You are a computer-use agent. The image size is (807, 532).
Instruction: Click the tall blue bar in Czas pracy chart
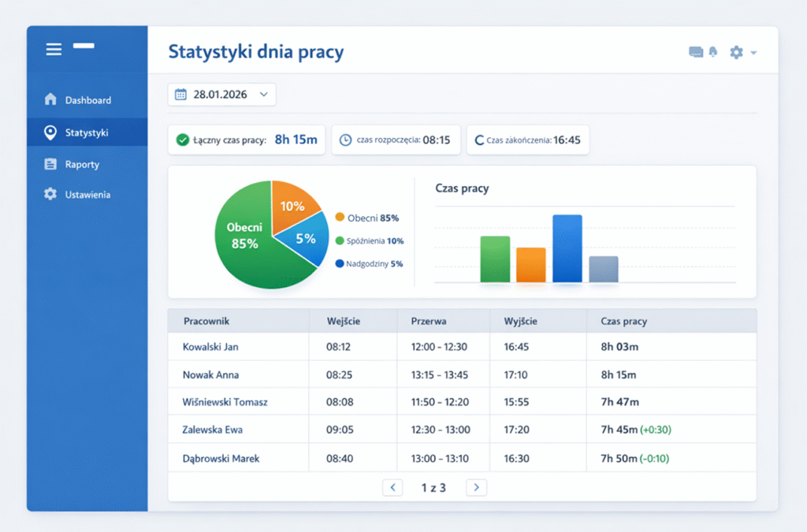pyautogui.click(x=567, y=248)
